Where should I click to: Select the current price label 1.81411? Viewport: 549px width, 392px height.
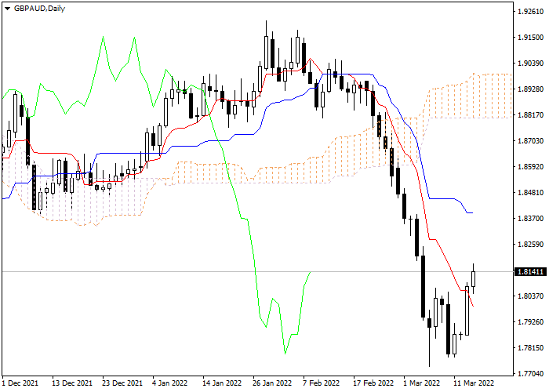click(530, 271)
